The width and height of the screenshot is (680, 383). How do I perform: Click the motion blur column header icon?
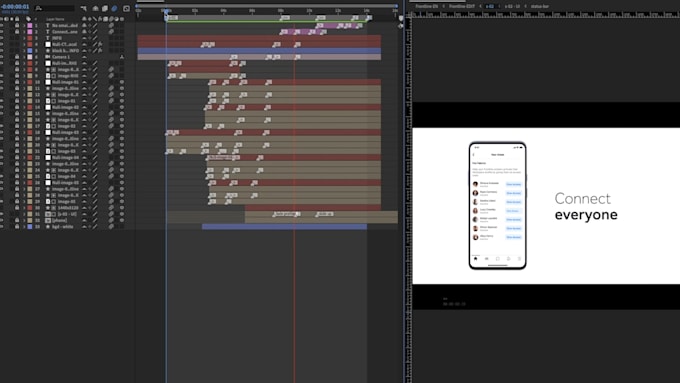click(x=111, y=19)
